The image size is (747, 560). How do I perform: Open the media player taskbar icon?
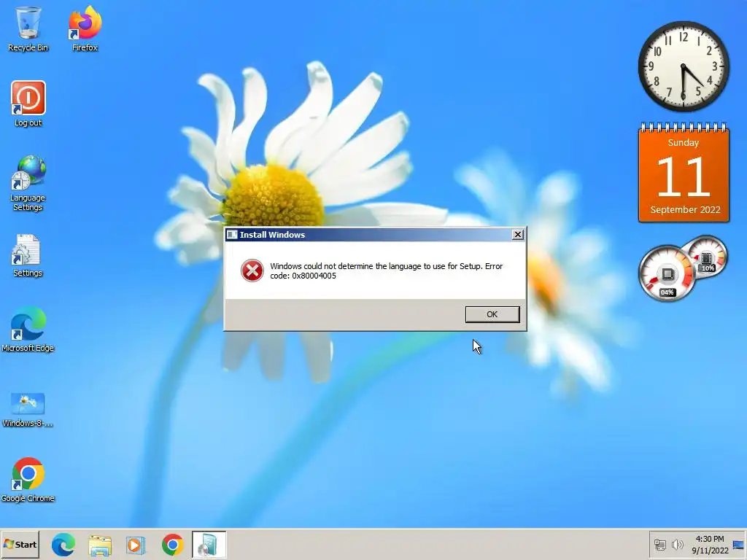tap(136, 545)
